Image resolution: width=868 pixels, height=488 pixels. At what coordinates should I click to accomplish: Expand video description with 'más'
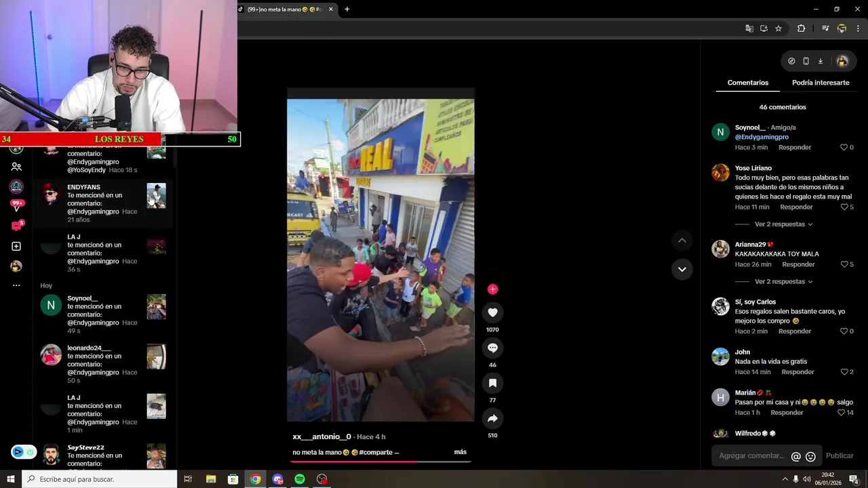pyautogui.click(x=460, y=452)
